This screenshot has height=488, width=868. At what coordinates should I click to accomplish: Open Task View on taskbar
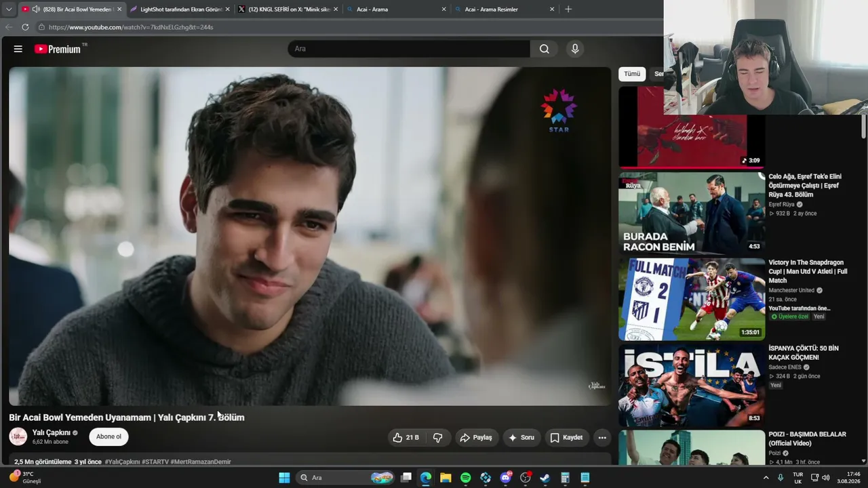coord(406,478)
